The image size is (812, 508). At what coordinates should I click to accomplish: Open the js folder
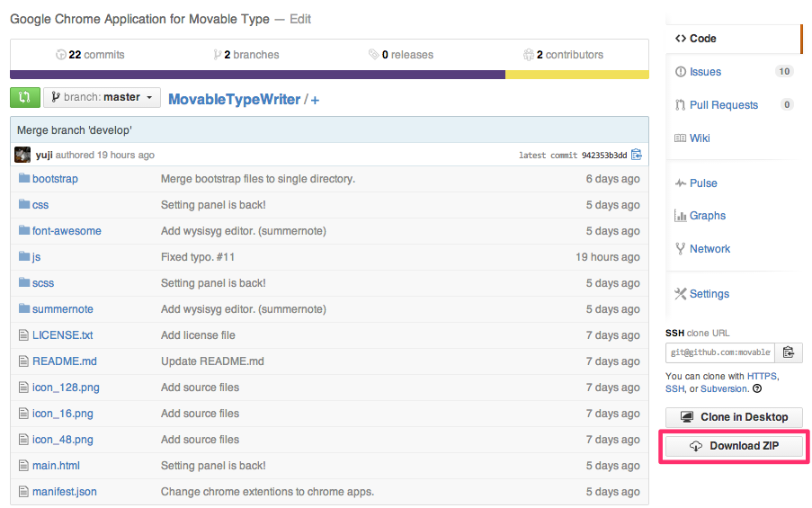tap(36, 257)
